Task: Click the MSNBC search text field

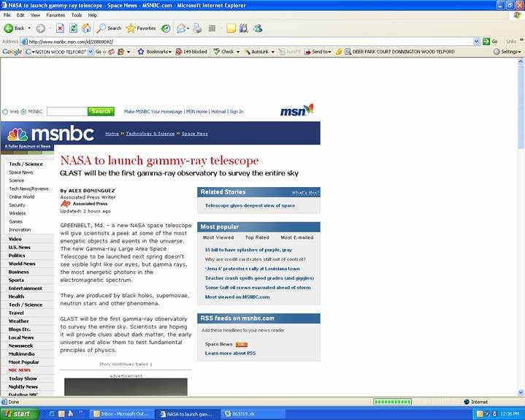Action: (x=67, y=112)
